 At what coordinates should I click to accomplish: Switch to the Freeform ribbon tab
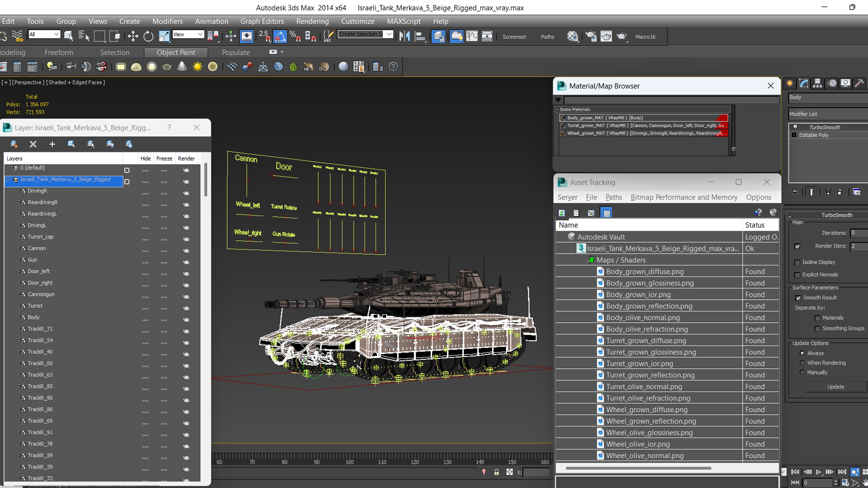59,52
